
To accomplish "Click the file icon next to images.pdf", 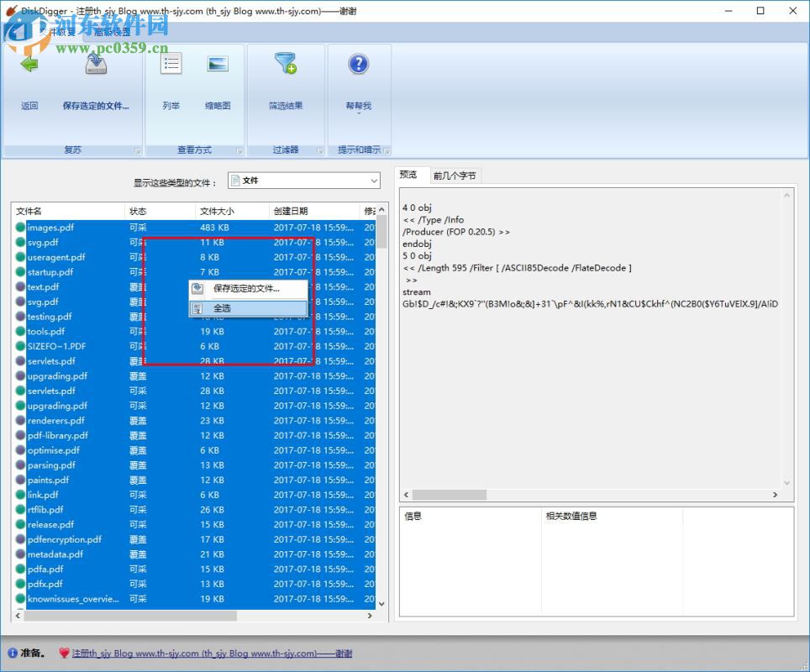I will pyautogui.click(x=19, y=227).
